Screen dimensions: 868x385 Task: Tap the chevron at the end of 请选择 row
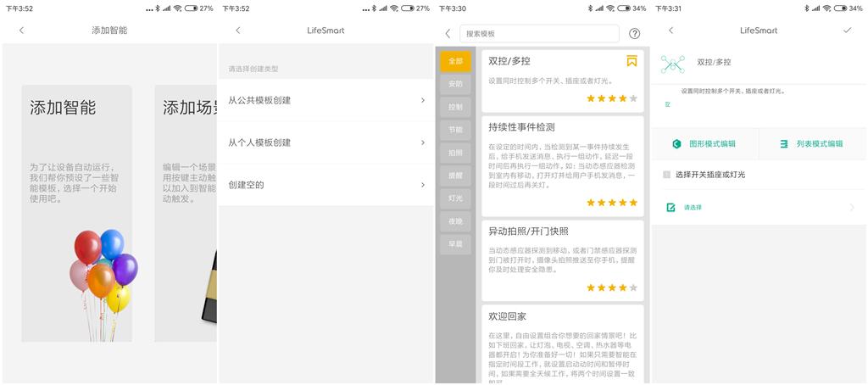pyautogui.click(x=852, y=207)
